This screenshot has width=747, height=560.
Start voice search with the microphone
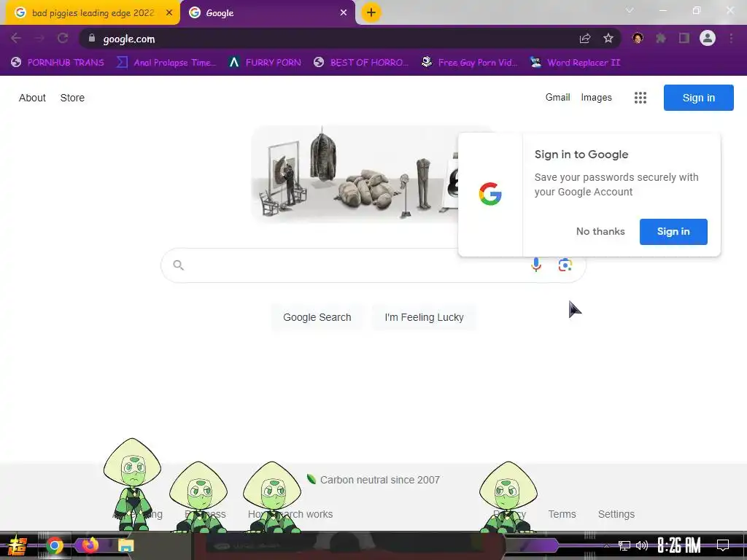click(536, 265)
